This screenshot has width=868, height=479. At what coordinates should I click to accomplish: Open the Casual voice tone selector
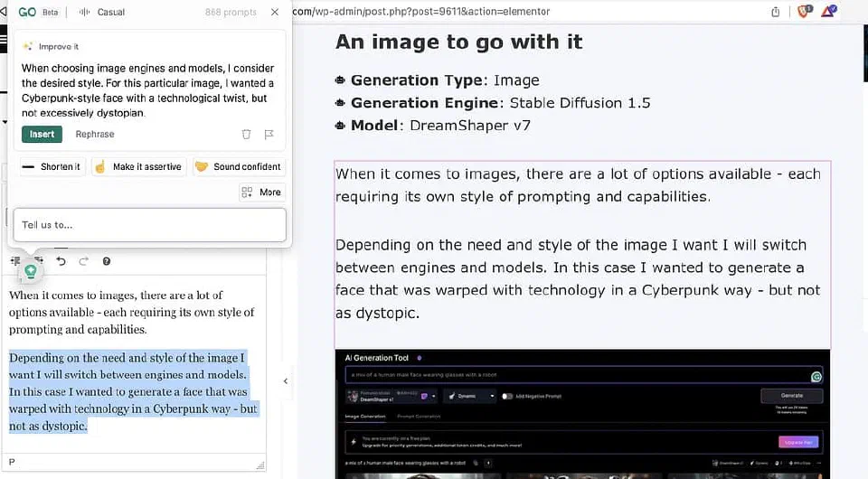pyautogui.click(x=102, y=12)
